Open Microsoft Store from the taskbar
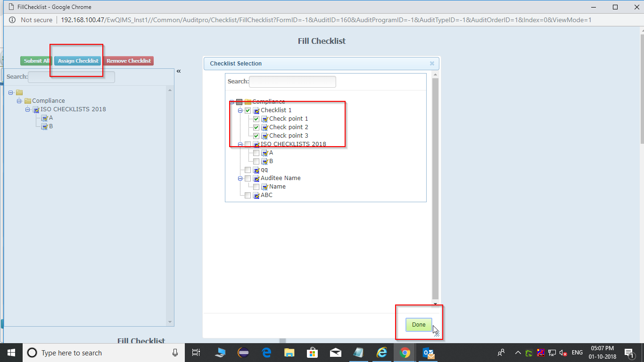 pos(312,353)
